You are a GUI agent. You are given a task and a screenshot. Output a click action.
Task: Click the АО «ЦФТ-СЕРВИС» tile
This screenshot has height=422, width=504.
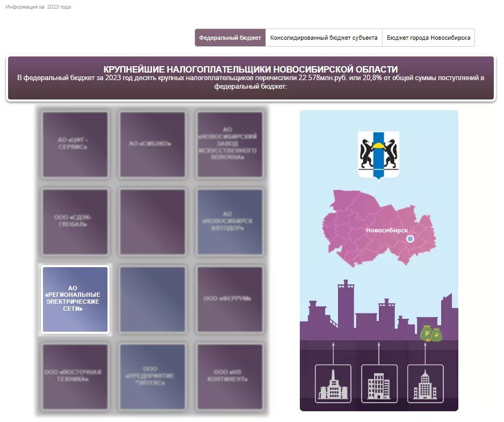pos(75,145)
